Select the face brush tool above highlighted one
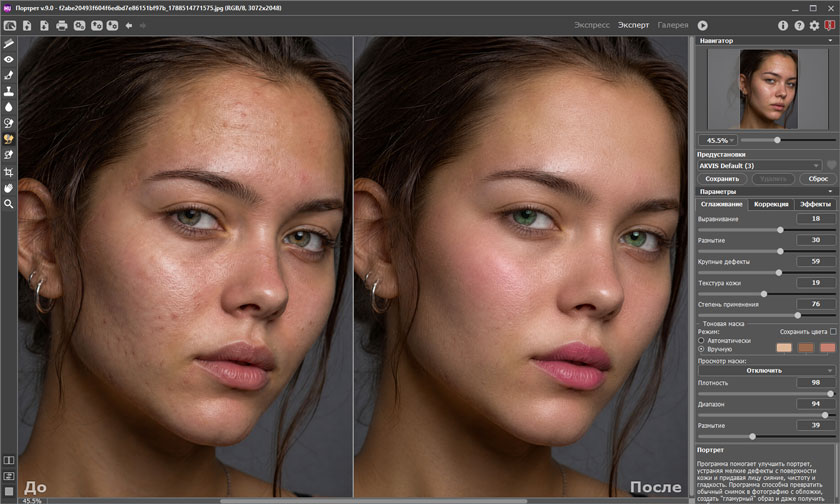The image size is (840, 504). [9, 123]
